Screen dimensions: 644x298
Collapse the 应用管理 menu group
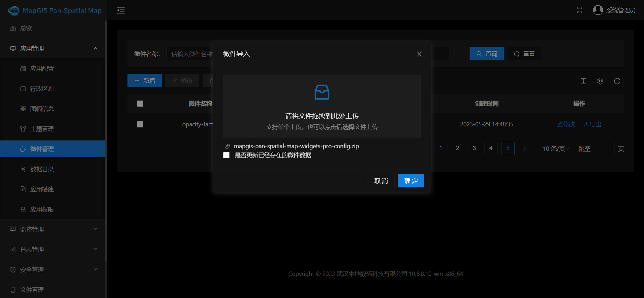[x=52, y=49]
